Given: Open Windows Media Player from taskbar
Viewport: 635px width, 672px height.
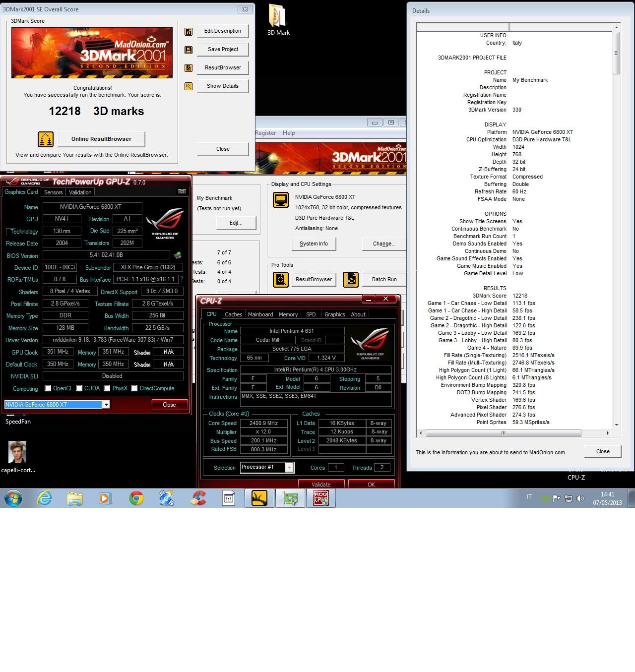Looking at the screenshot, I should 105,498.
